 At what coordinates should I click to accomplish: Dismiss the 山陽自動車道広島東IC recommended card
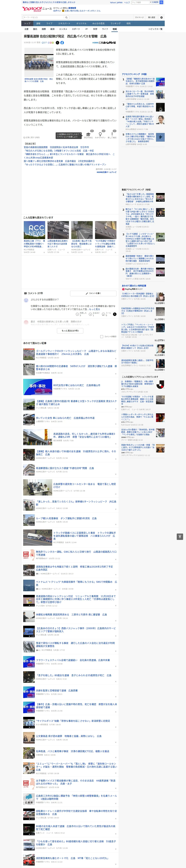(68, 252)
